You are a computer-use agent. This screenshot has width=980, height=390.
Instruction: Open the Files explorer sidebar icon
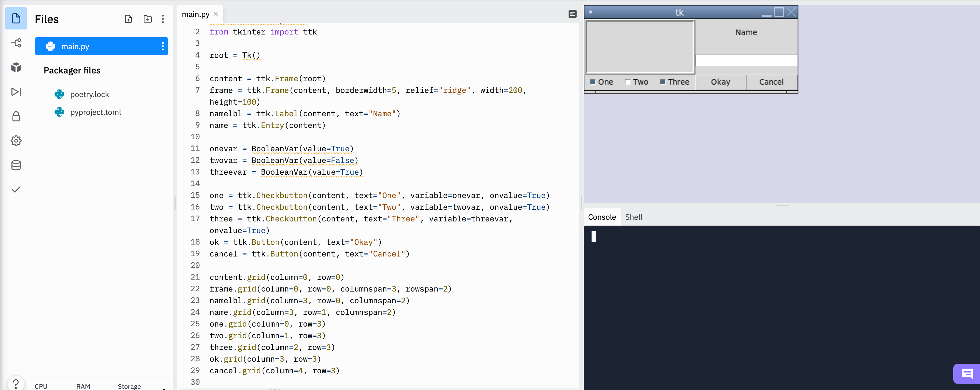[16, 18]
